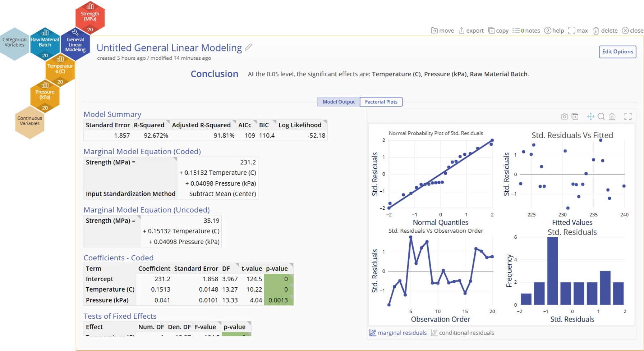Open the 0 notes list
Image resolution: width=644 pixels, height=351 pixels.
click(x=526, y=31)
